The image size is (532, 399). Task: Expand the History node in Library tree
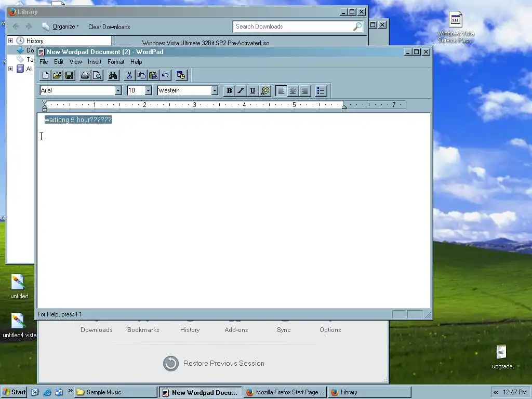click(x=10, y=41)
